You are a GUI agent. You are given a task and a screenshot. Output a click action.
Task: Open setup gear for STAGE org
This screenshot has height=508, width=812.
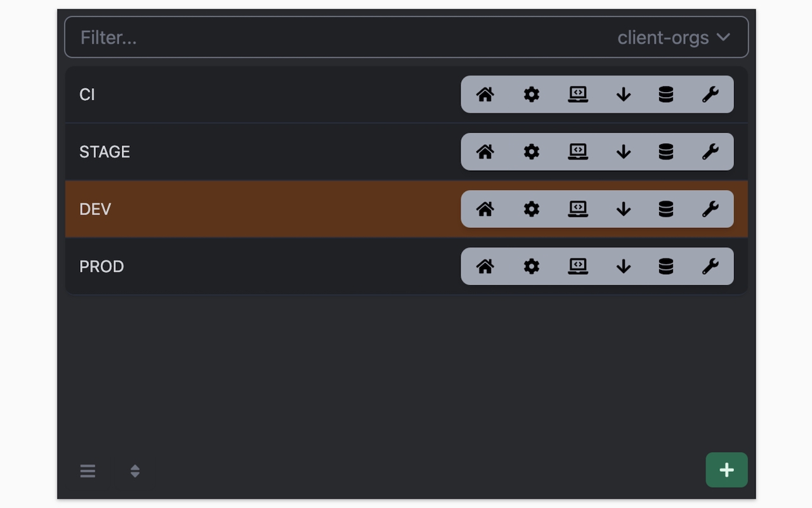pyautogui.click(x=531, y=152)
